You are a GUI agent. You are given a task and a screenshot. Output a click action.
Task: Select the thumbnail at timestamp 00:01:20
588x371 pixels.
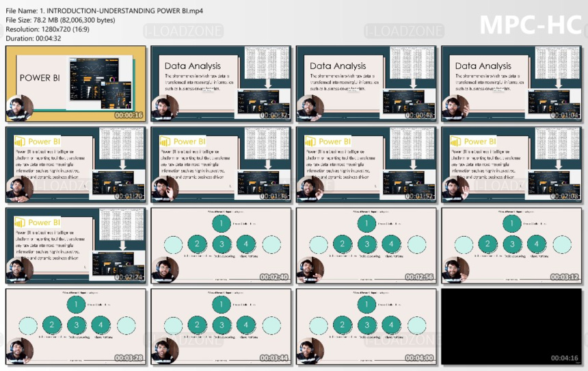point(76,164)
